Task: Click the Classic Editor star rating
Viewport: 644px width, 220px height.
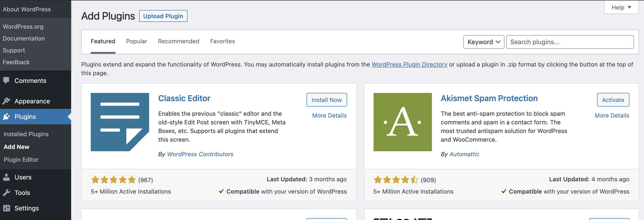Action: point(113,179)
